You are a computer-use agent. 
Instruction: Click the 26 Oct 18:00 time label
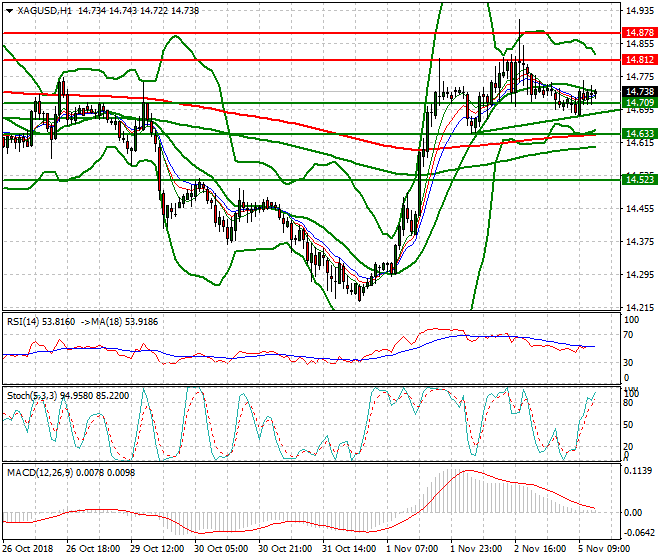(x=93, y=549)
